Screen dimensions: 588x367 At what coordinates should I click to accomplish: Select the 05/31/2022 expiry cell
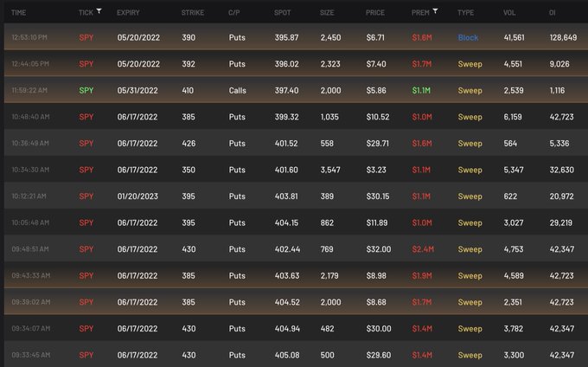coord(137,90)
